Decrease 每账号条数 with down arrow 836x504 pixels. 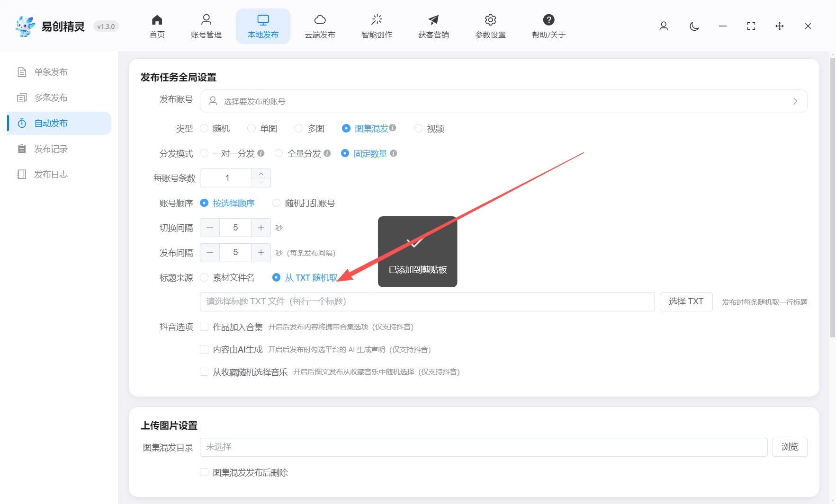pyautogui.click(x=261, y=182)
